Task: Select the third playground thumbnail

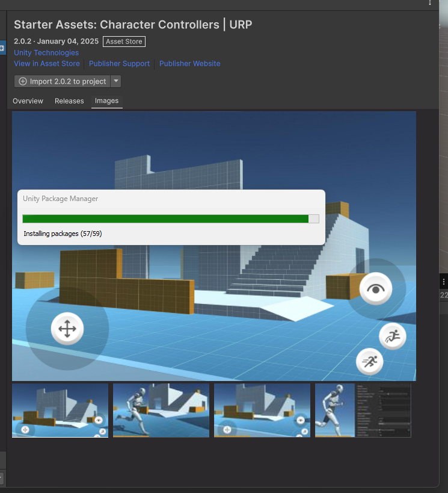Action: tap(262, 411)
